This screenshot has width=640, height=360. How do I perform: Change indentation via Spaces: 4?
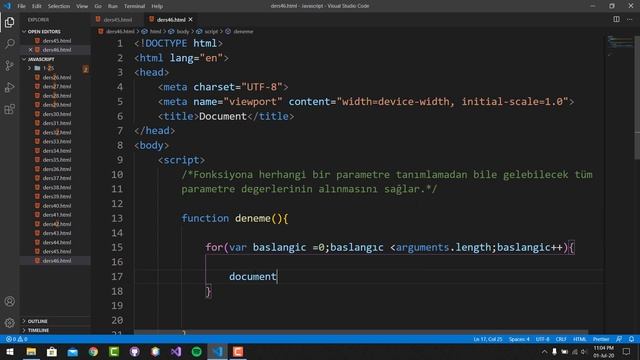(519, 339)
